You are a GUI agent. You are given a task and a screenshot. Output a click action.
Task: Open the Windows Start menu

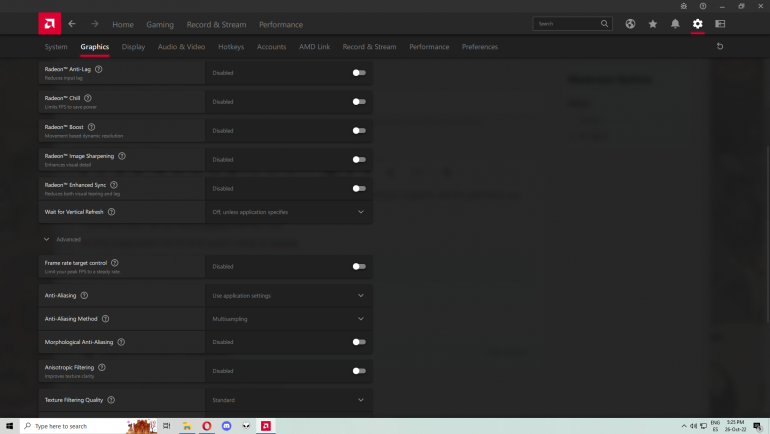click(x=9, y=426)
